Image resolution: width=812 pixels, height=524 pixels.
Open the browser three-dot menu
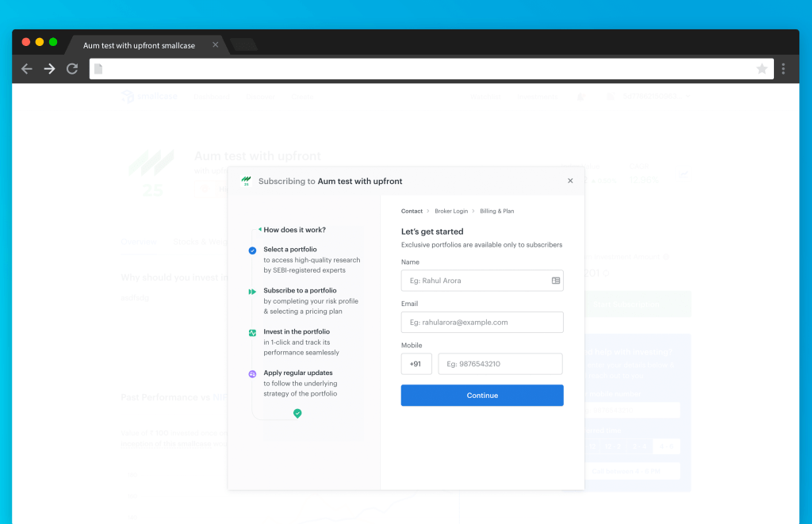(783, 69)
